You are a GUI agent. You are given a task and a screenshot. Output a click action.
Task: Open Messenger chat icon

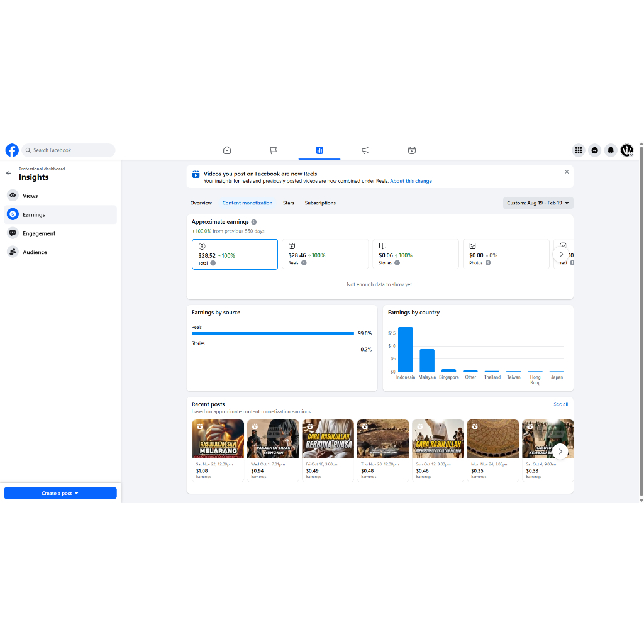pyautogui.click(x=594, y=150)
